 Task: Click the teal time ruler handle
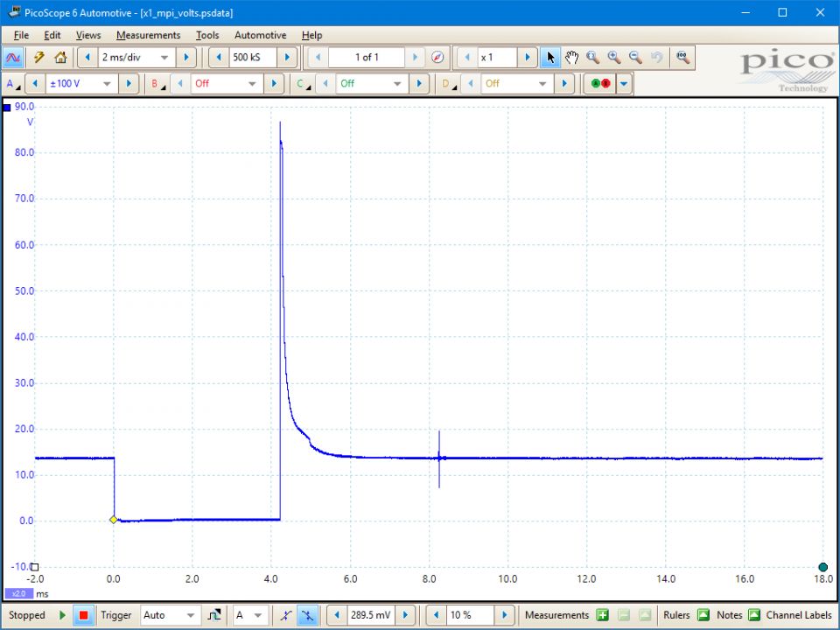click(823, 567)
